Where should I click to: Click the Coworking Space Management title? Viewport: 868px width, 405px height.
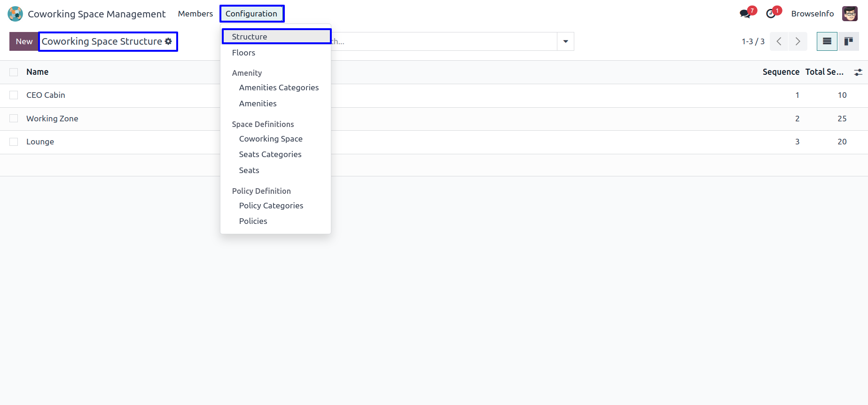pos(97,14)
